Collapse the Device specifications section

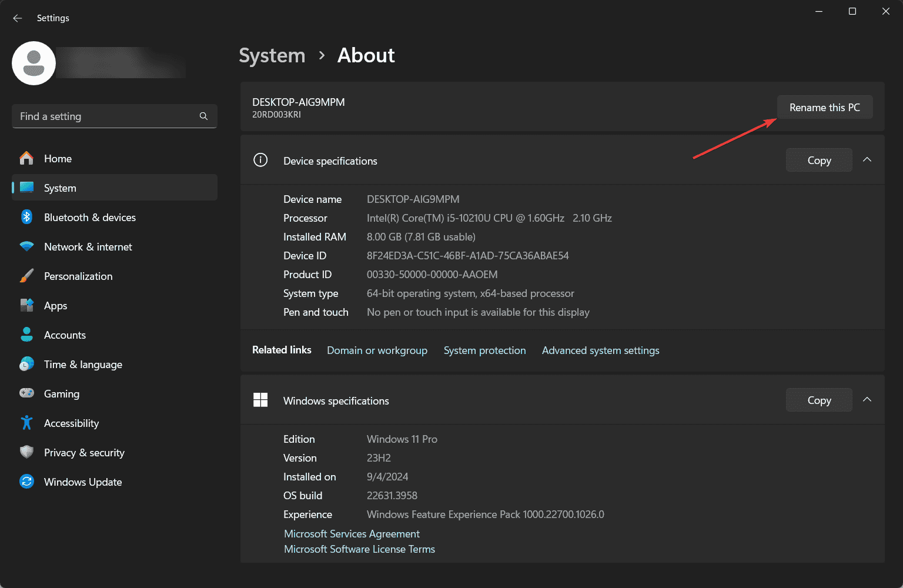[867, 160]
